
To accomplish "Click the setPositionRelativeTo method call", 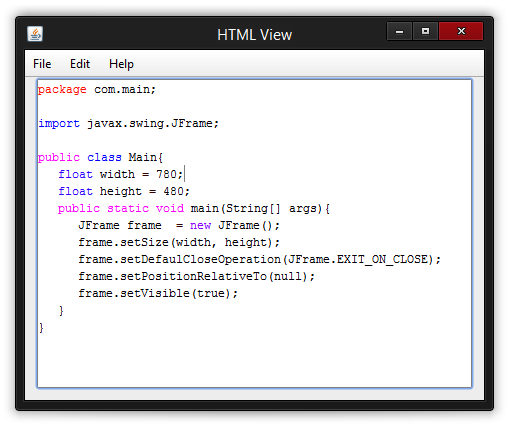I will point(193,276).
